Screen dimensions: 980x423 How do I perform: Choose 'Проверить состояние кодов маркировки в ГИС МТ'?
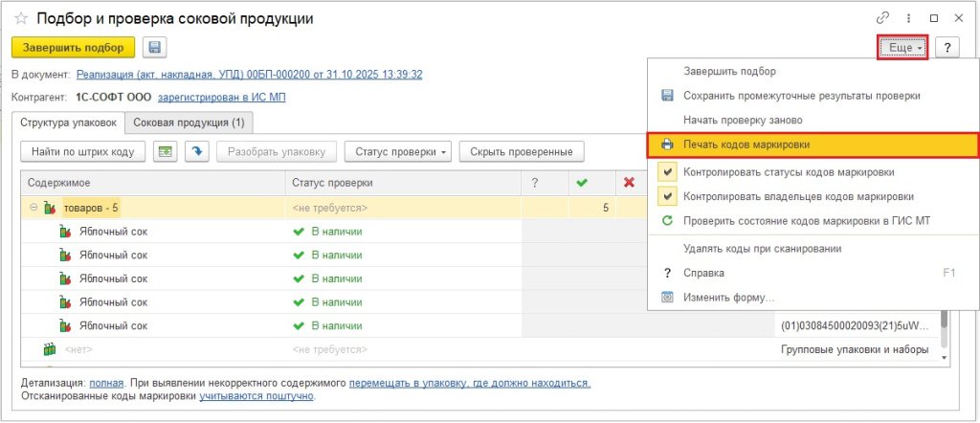click(x=805, y=221)
